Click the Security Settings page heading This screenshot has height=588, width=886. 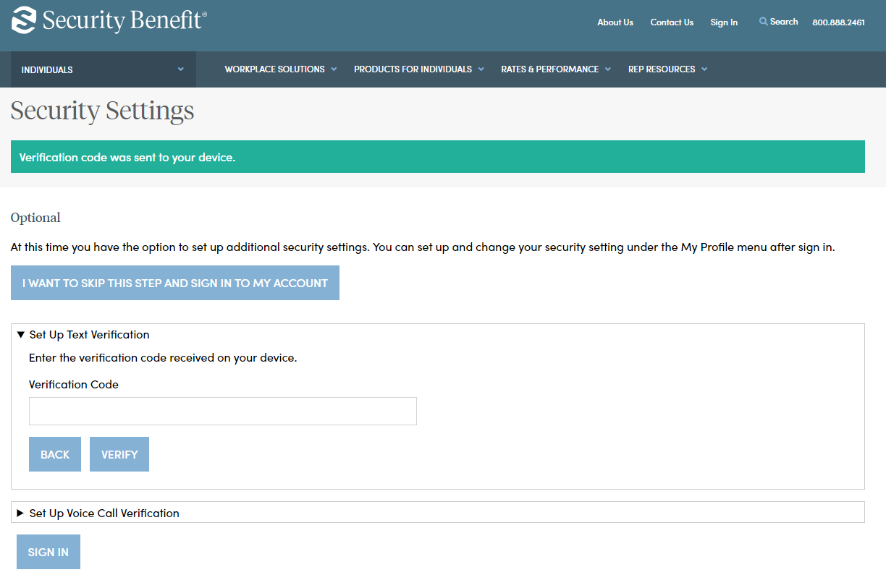103,111
